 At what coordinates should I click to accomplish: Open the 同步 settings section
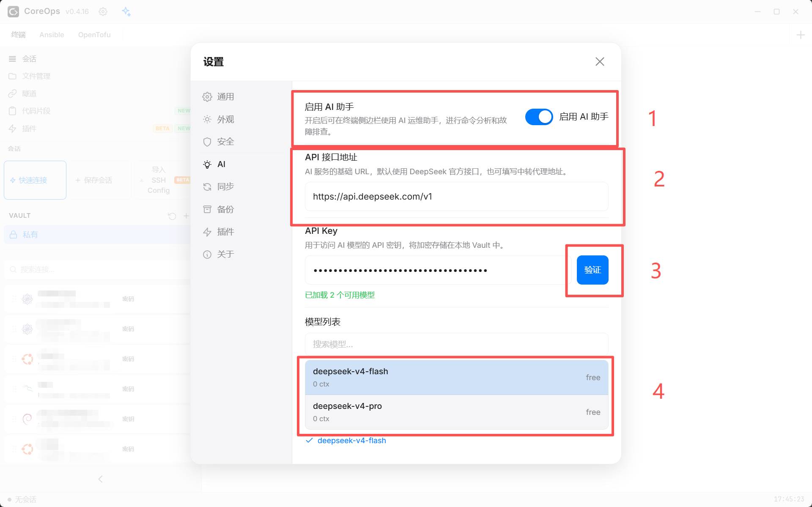(x=241, y=186)
